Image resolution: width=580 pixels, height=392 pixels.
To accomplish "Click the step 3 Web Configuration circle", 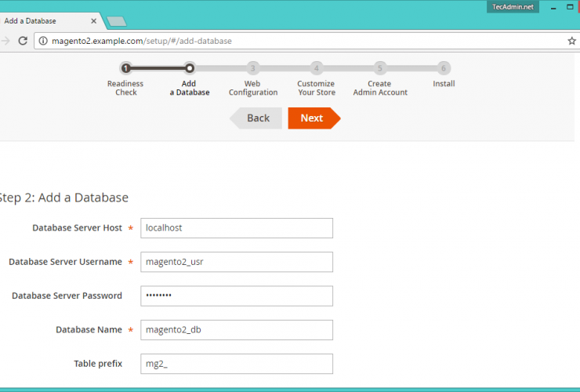I will click(x=252, y=68).
